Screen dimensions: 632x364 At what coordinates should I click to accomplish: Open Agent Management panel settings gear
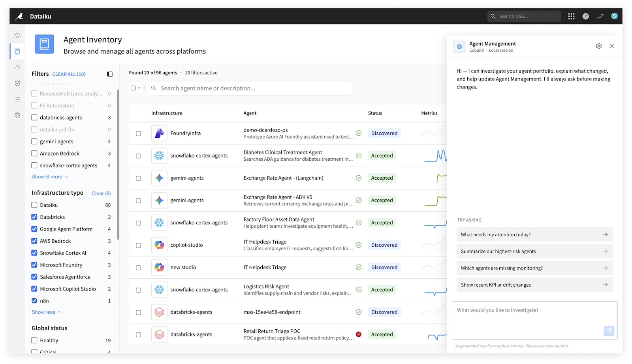599,46
